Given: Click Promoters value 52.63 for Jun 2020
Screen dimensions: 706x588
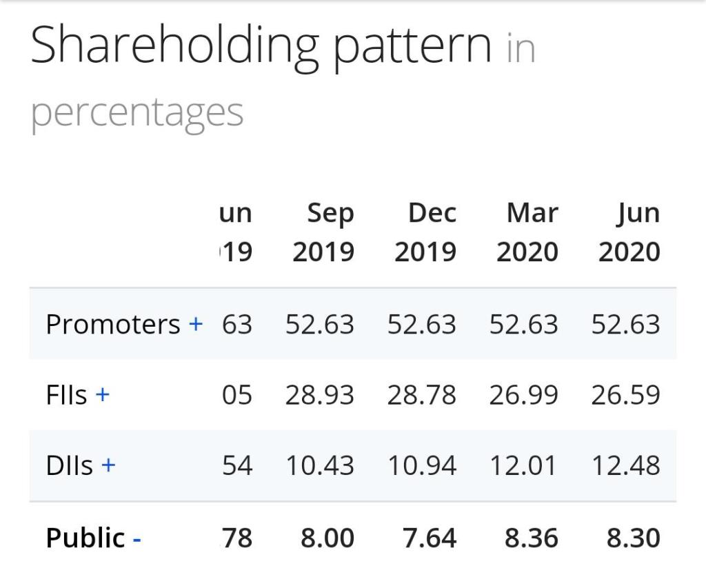Looking at the screenshot, I should (625, 324).
